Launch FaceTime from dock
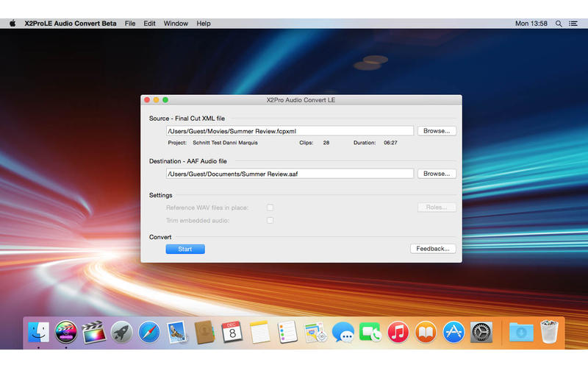The image size is (588, 368). 370,332
